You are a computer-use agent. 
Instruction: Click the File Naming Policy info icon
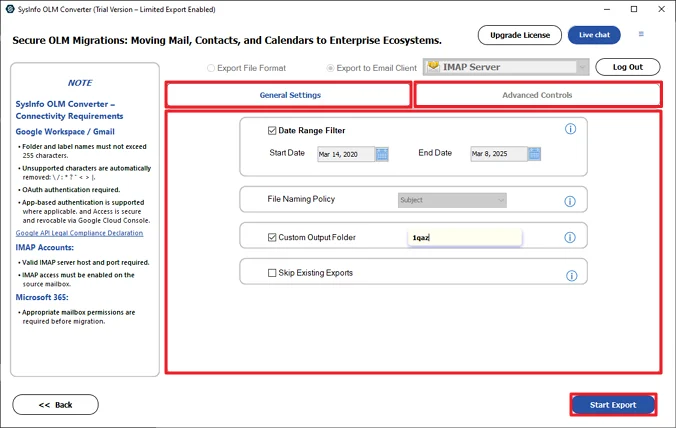pos(570,201)
